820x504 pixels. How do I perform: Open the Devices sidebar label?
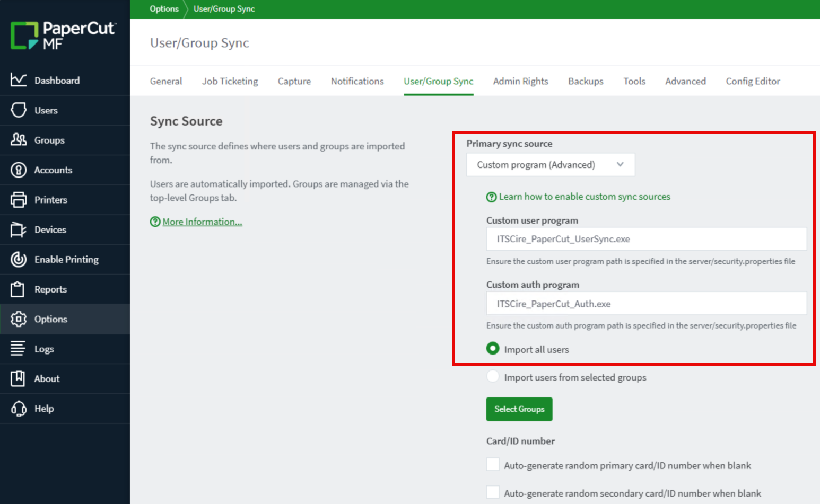point(50,229)
